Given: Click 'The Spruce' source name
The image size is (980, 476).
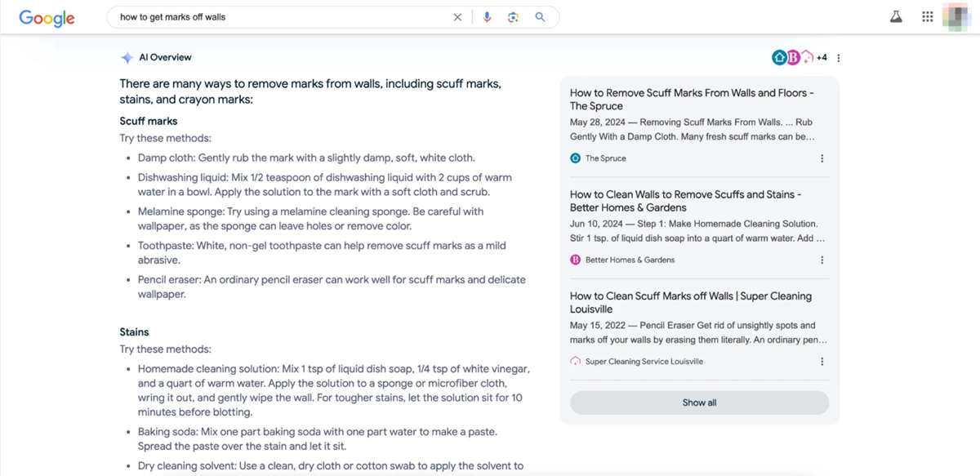Looking at the screenshot, I should (606, 158).
